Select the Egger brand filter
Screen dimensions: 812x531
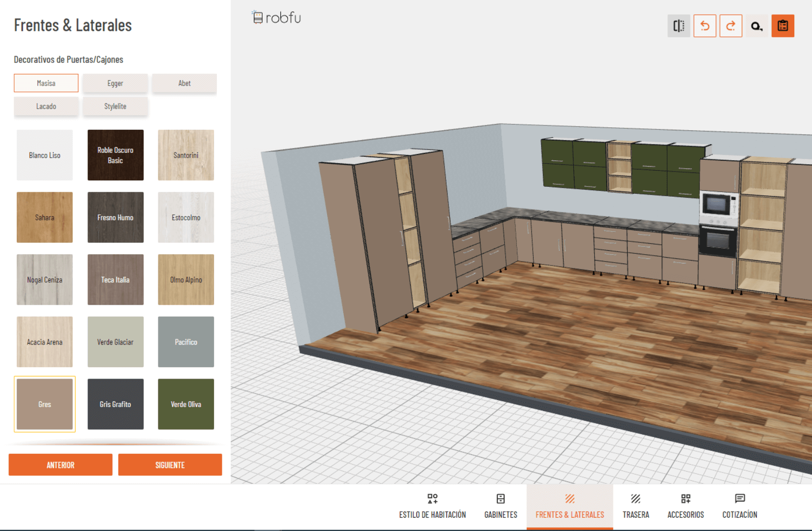click(x=115, y=83)
